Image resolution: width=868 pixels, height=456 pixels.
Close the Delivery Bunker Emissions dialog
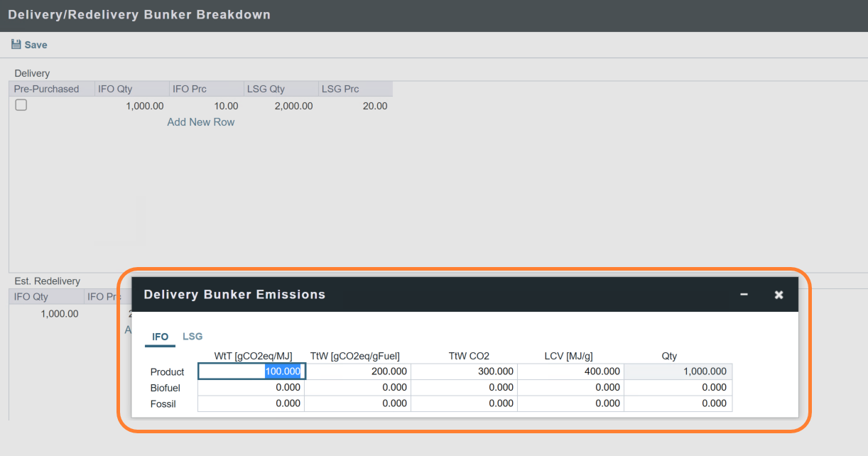[x=779, y=295]
